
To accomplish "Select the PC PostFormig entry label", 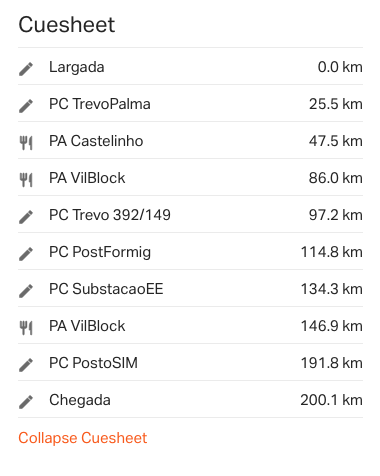I will (100, 252).
